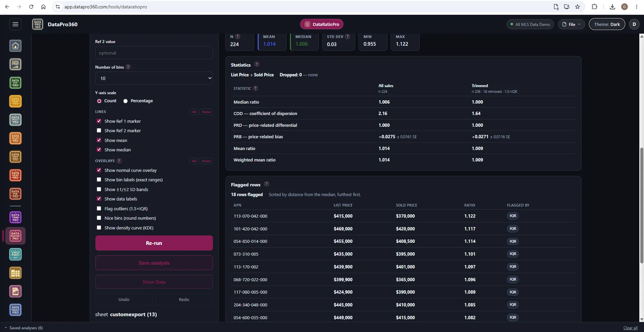Viewport: 644px width, 332px height.
Task: Open DataFitPro tool in sidebar
Action: [x=15, y=83]
